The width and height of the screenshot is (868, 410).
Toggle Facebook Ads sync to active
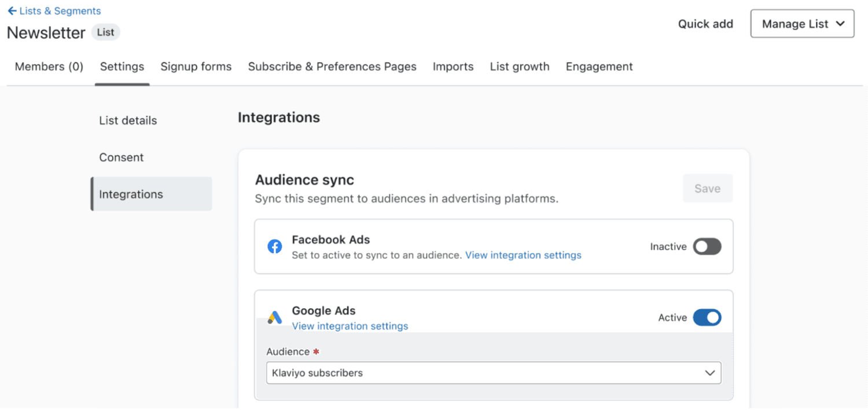point(707,247)
